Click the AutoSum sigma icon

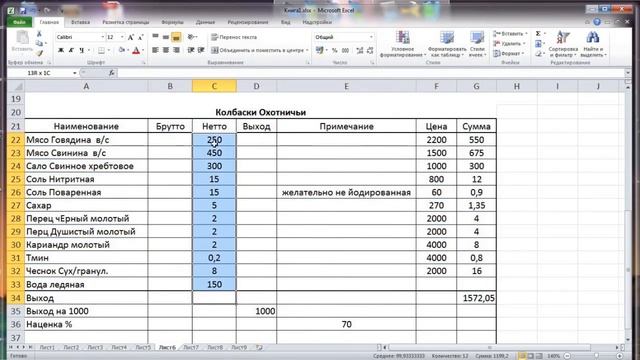(538, 33)
